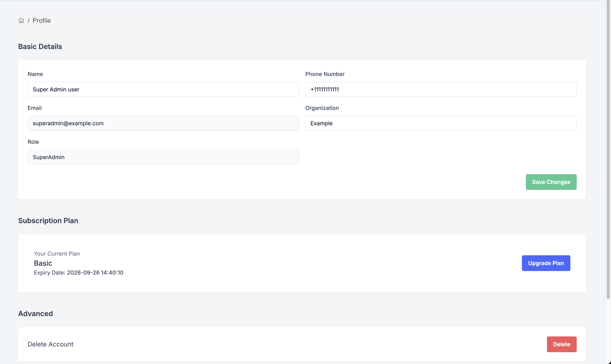Click the Basic Details section heading

tap(40, 46)
